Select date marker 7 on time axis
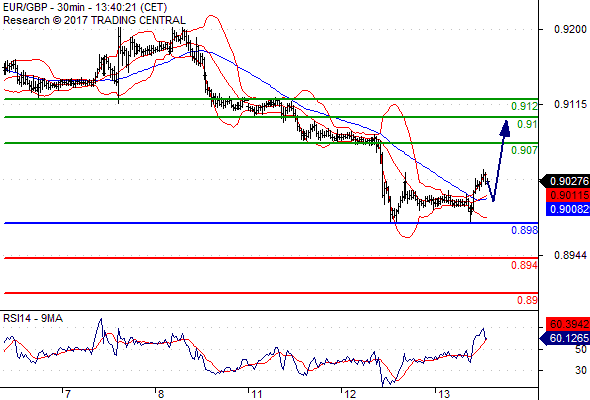 67,394
